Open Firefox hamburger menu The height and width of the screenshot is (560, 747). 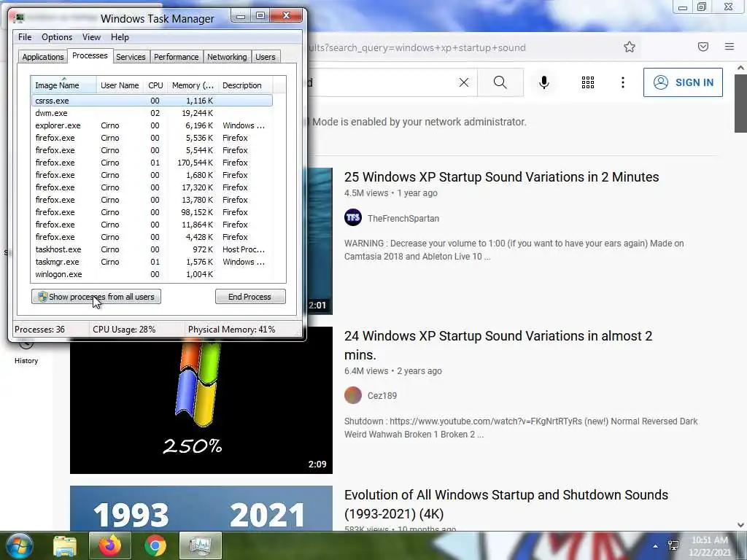[729, 47]
